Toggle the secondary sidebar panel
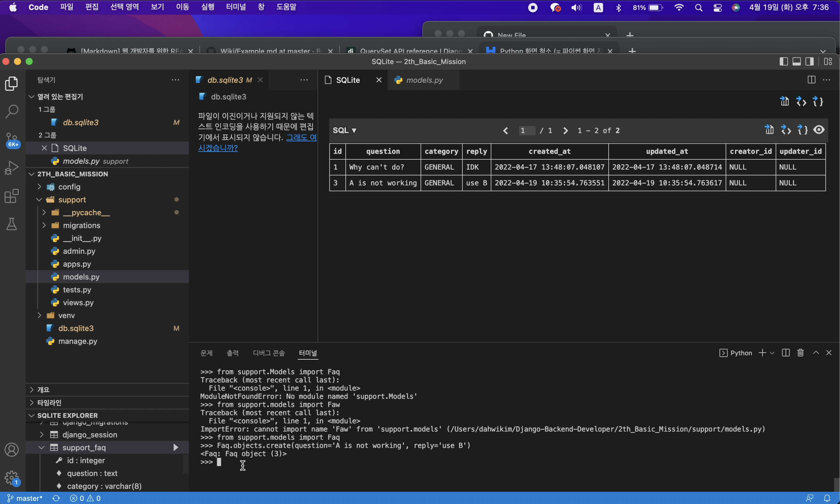Image resolution: width=840 pixels, height=504 pixels. pos(809,61)
